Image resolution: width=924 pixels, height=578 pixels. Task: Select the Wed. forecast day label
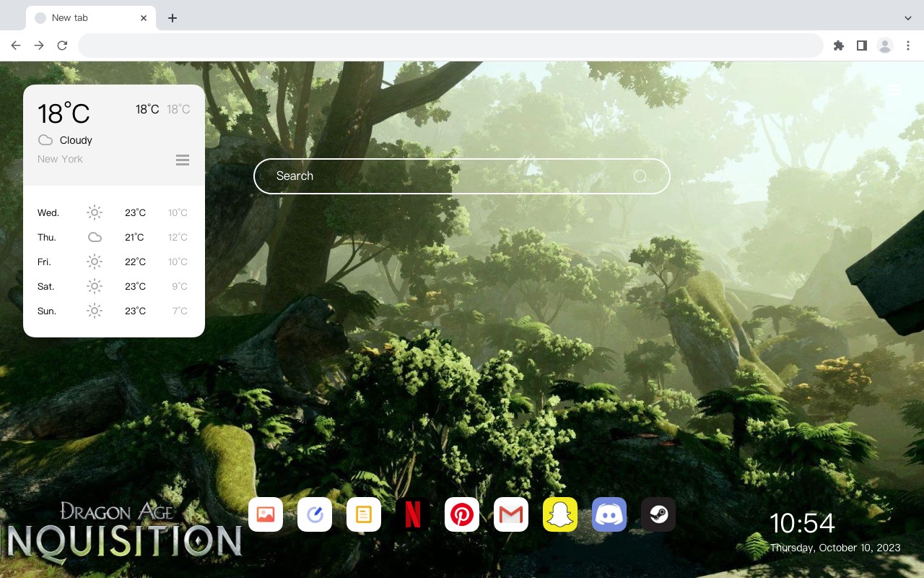pyautogui.click(x=48, y=213)
